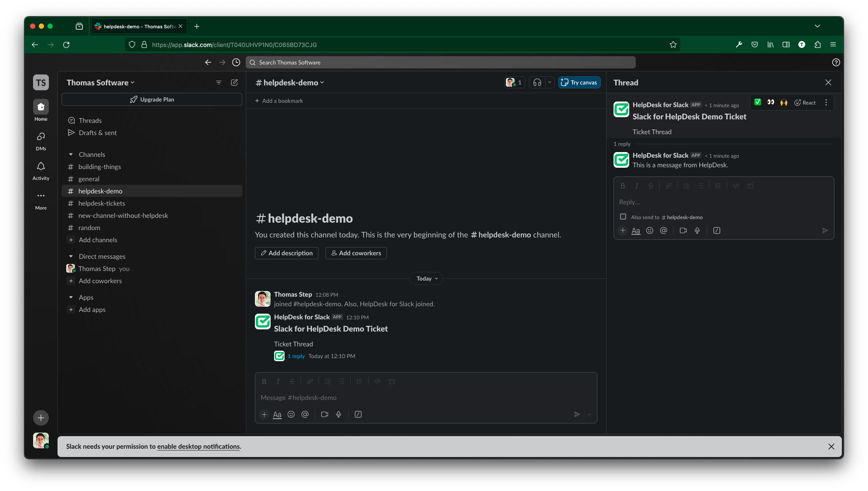The image size is (868, 491).
Task: Click in the Search Thomas Software field
Action: pyautogui.click(x=440, y=62)
